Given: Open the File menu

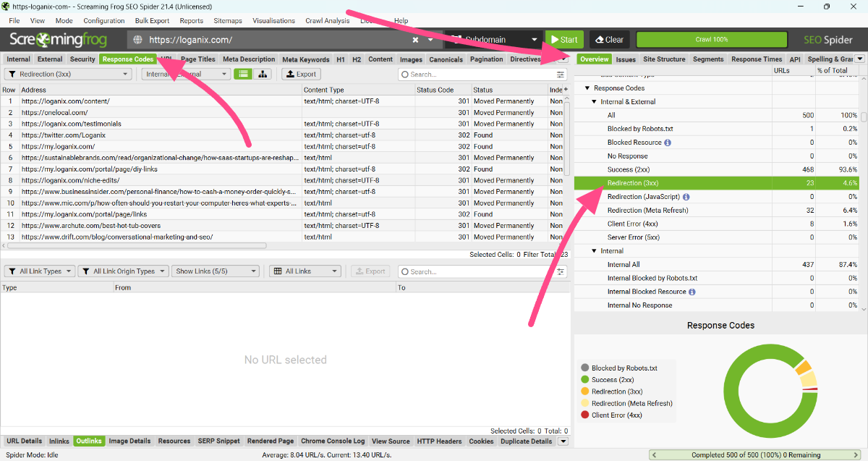Looking at the screenshot, I should pyautogui.click(x=14, y=21).
